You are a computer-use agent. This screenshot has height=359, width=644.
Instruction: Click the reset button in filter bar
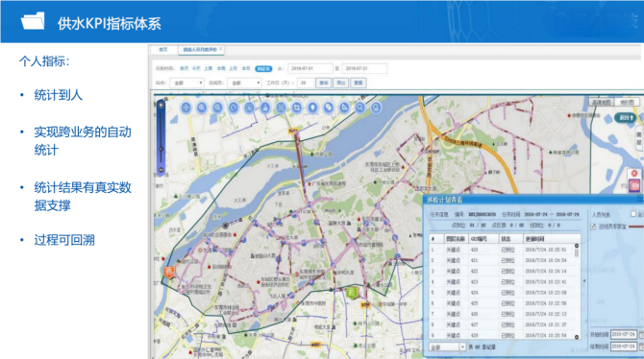click(x=359, y=83)
